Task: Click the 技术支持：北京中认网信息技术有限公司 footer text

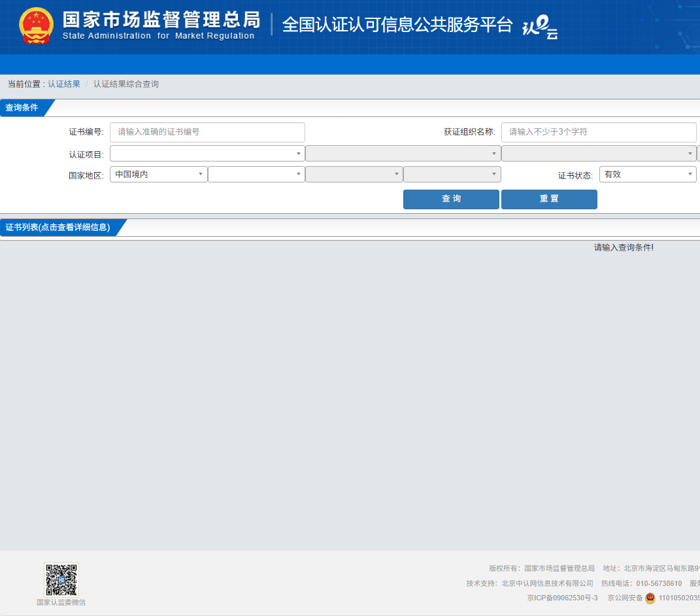Action: click(x=530, y=583)
